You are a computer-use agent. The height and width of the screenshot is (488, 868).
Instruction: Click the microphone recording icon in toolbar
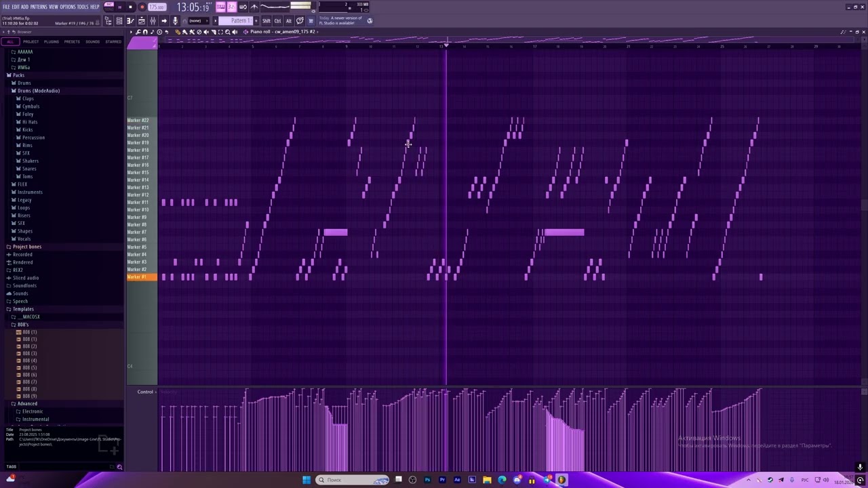coord(175,21)
